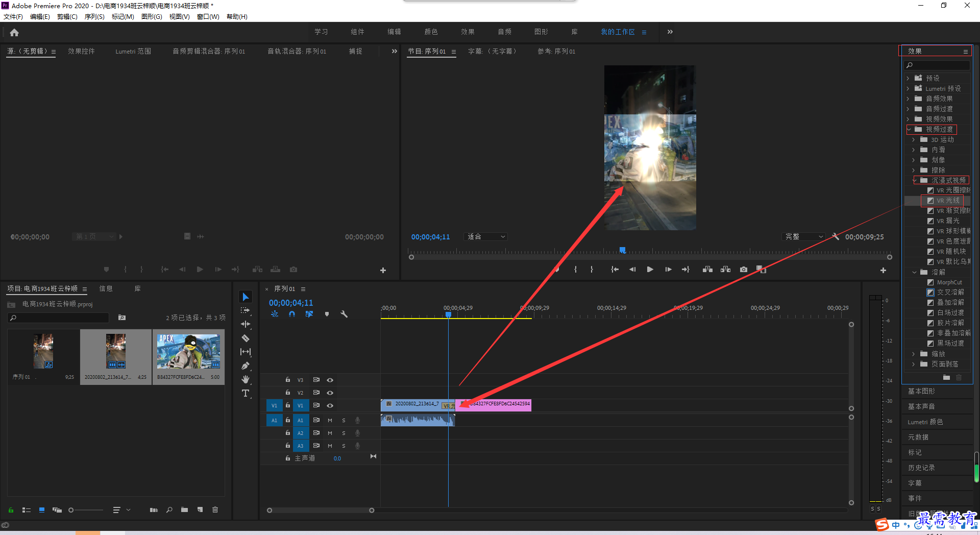Hide track V3 output eye
The height and width of the screenshot is (535, 980).
coord(330,380)
